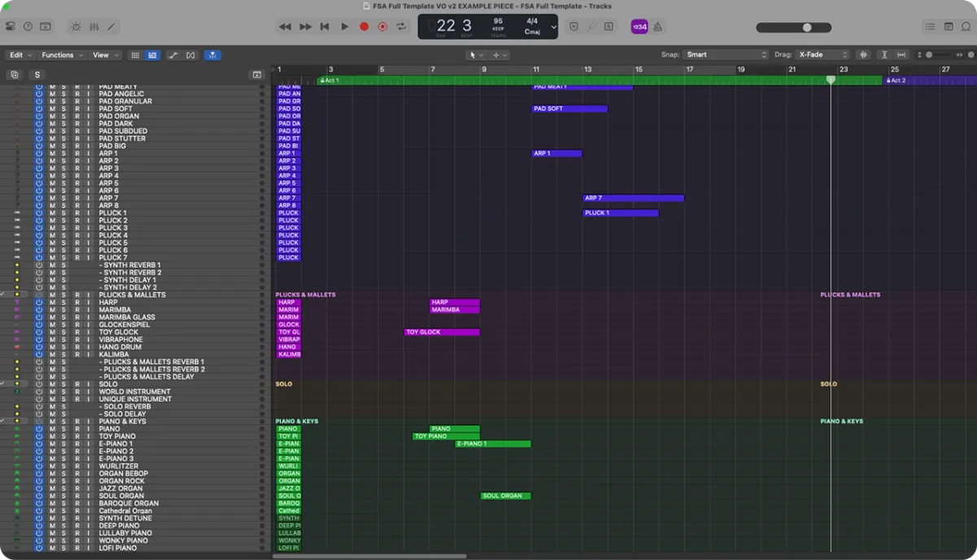Toggle the Cycle loop button

(x=401, y=27)
